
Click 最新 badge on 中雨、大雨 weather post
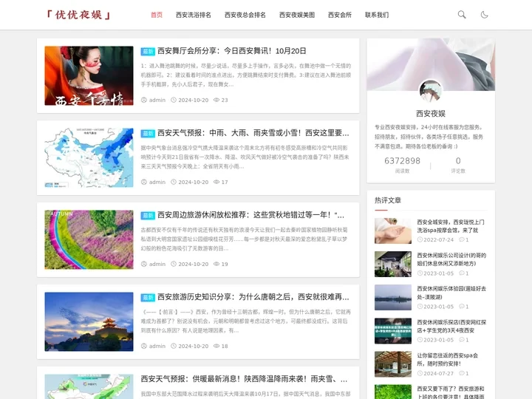tap(148, 133)
